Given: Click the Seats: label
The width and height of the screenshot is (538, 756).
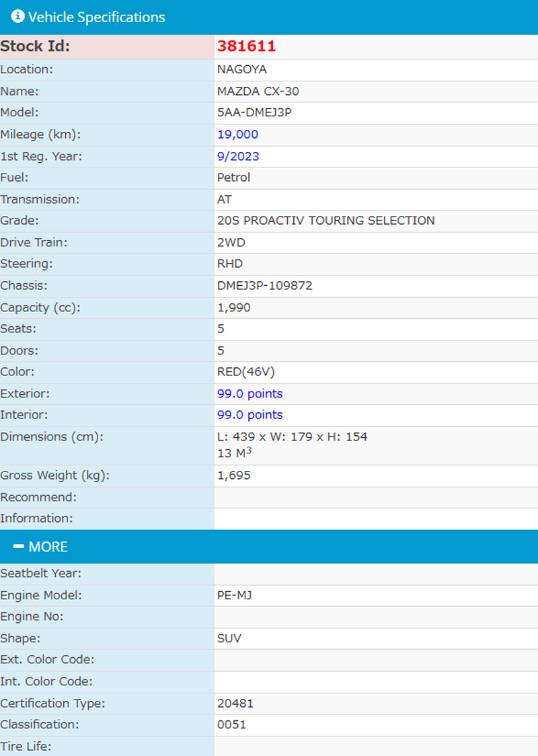Looking at the screenshot, I should [18, 329].
